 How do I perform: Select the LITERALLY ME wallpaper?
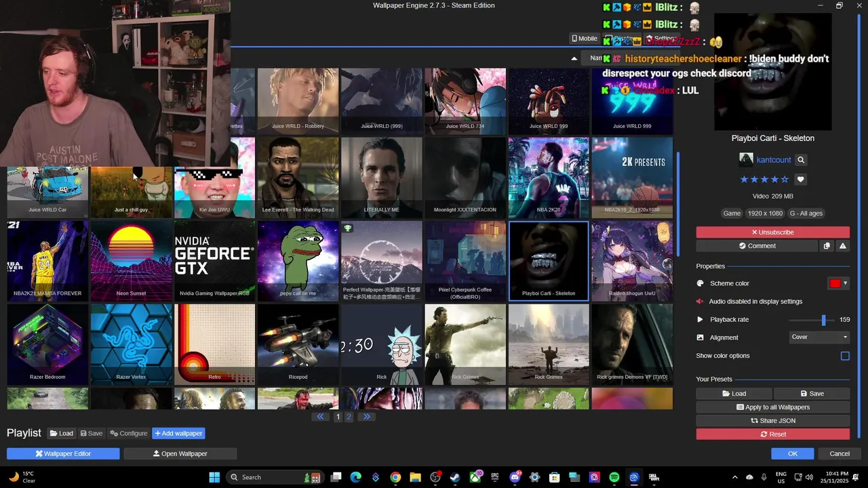click(x=382, y=178)
